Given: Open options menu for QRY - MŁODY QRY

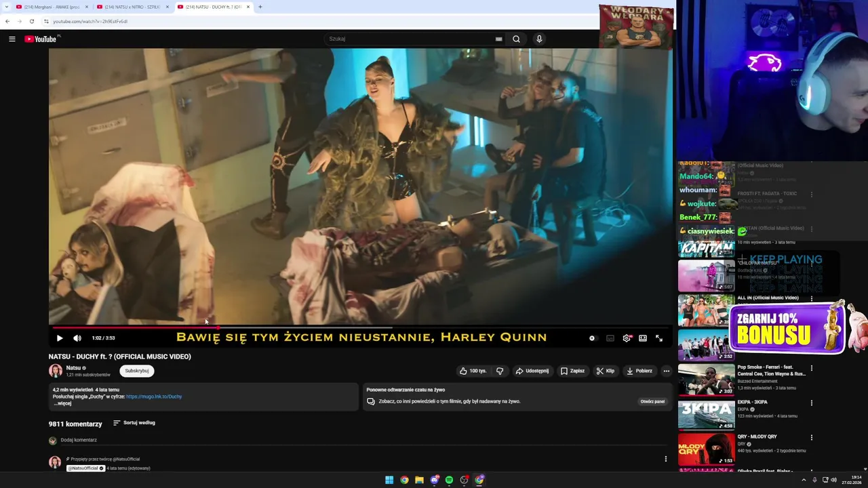Looking at the screenshot, I should pyautogui.click(x=812, y=437).
